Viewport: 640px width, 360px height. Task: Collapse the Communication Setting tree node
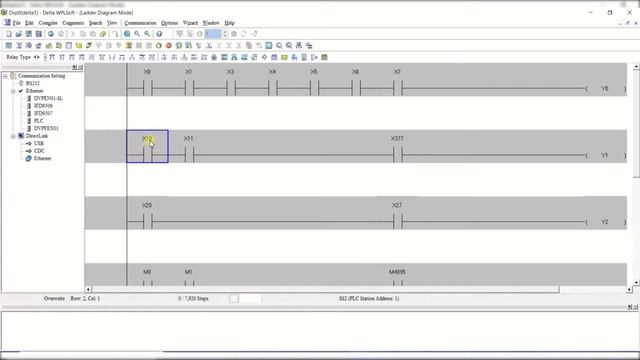pos(5,76)
